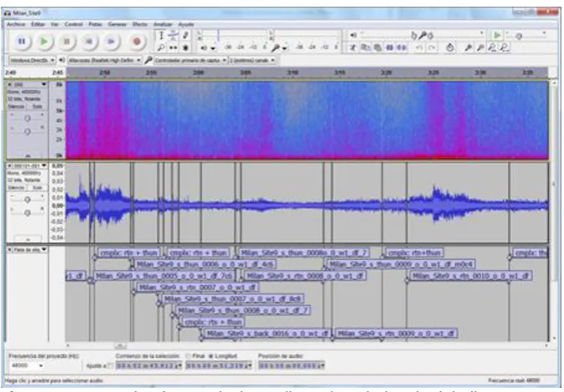Select the Final radio button
Image resolution: width=564 pixels, height=392 pixels.
tap(188, 356)
